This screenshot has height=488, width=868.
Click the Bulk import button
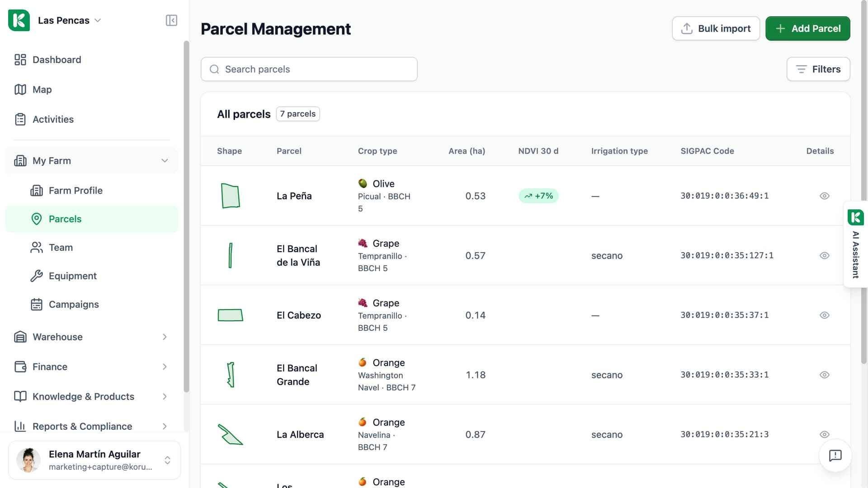tap(716, 28)
